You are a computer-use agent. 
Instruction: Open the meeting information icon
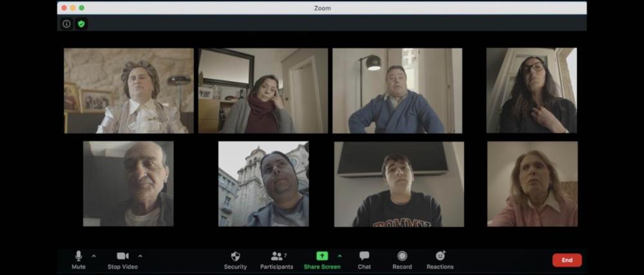tap(66, 24)
